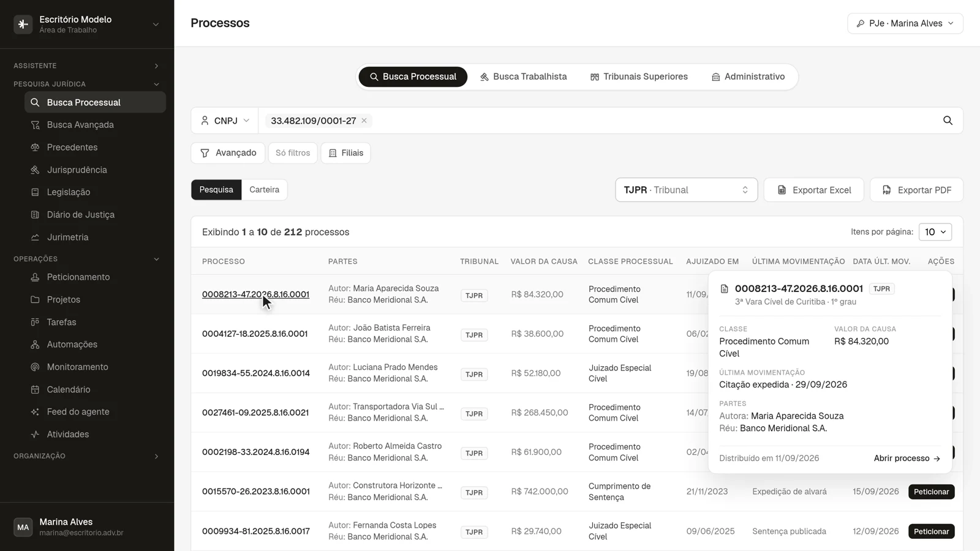This screenshot has height=551, width=980.
Task: Open the Escritório Modelo workspace switcher
Action: tap(86, 24)
